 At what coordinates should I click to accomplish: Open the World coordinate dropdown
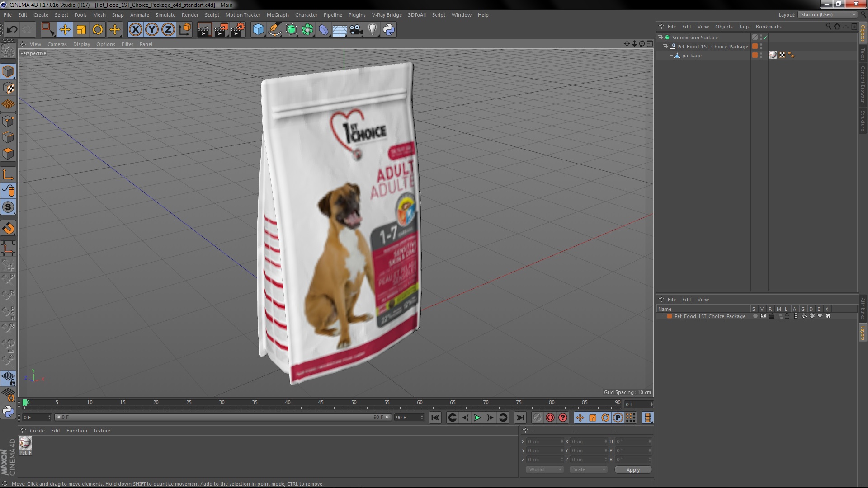point(544,470)
